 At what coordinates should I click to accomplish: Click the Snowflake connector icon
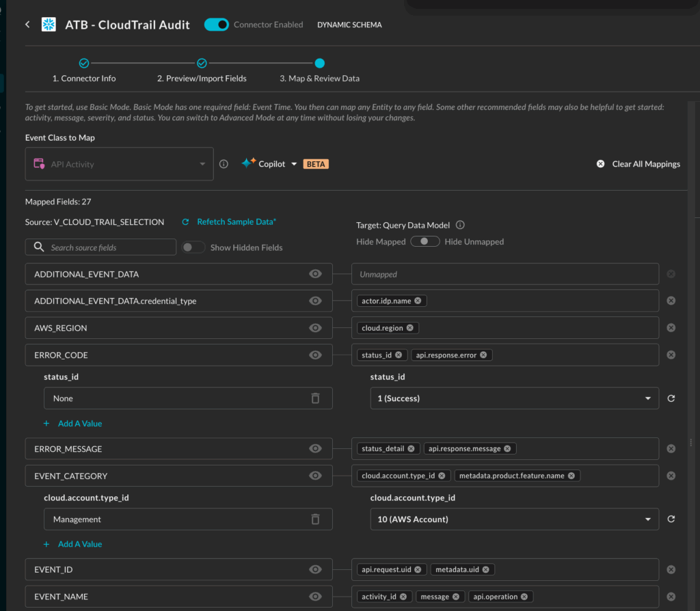[x=48, y=24]
